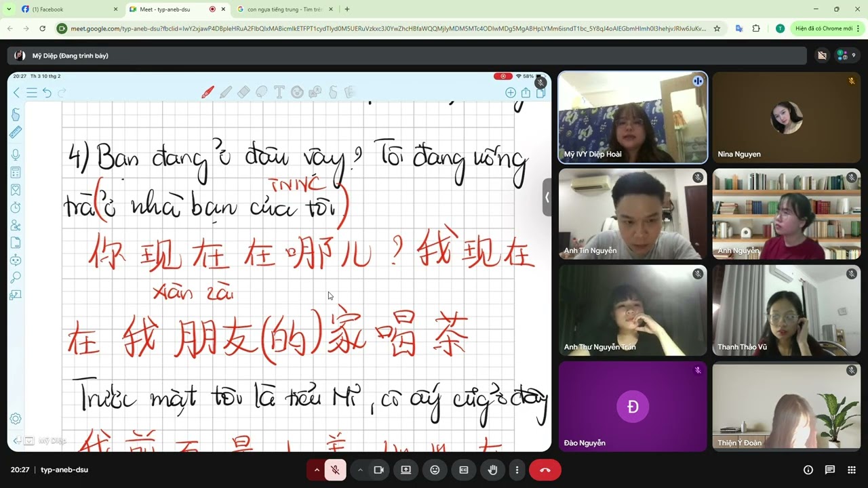
Task: Click the share icon in notes app
Action: (526, 93)
